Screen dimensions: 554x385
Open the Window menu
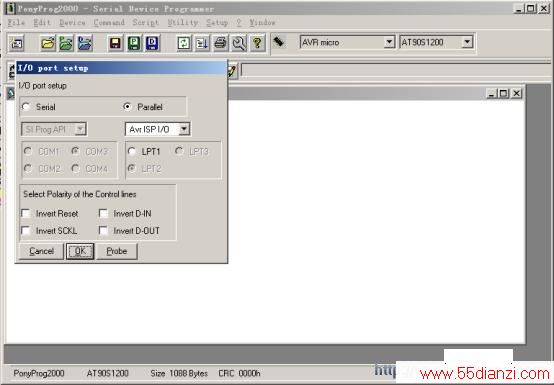click(262, 22)
